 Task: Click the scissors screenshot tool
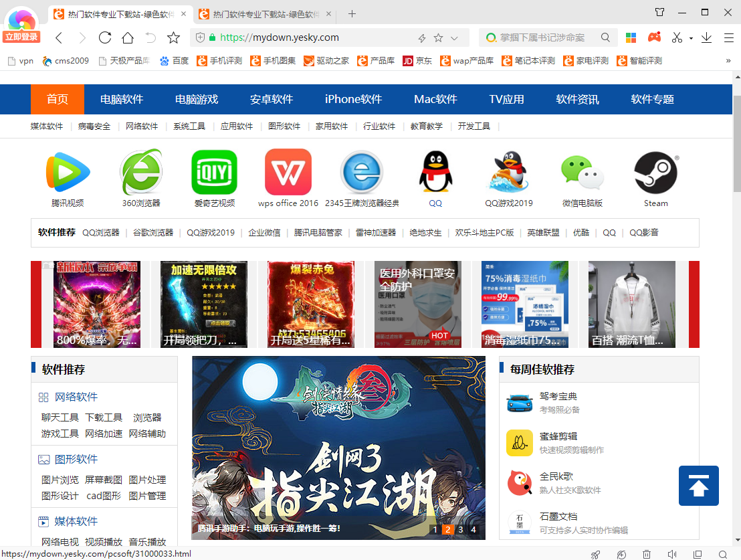tap(677, 37)
